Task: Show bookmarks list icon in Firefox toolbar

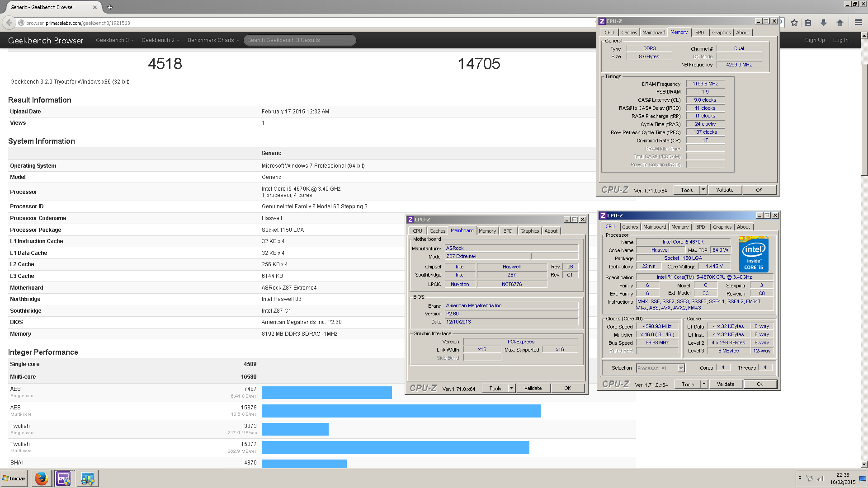Action: (x=808, y=23)
